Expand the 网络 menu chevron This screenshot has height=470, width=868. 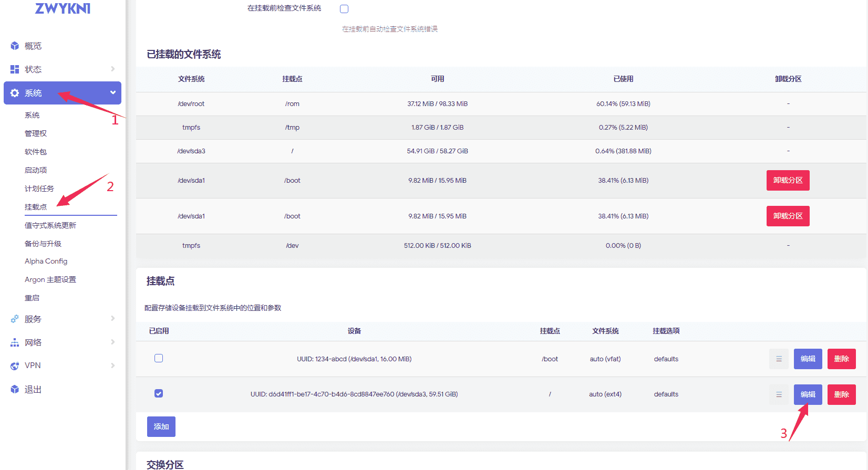(x=112, y=342)
